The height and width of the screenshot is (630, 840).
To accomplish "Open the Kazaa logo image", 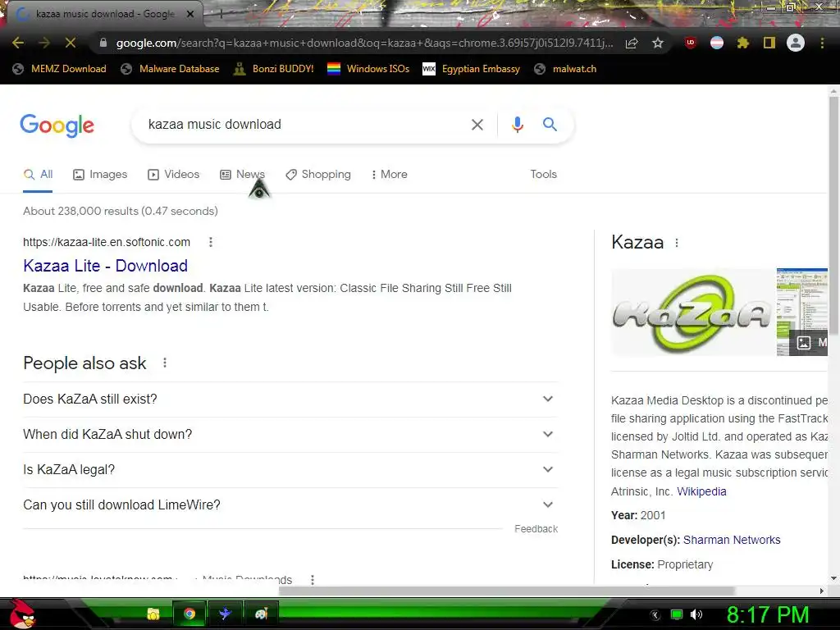I will (692, 313).
